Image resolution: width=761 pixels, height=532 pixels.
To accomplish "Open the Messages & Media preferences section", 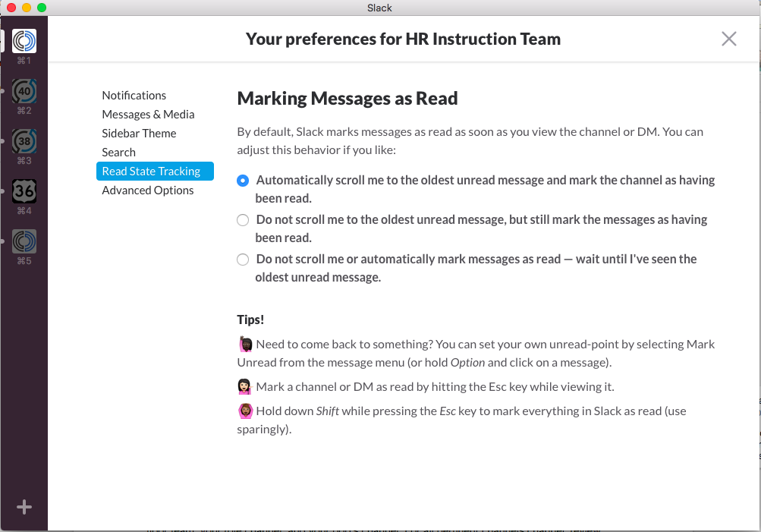I will pyautogui.click(x=148, y=114).
